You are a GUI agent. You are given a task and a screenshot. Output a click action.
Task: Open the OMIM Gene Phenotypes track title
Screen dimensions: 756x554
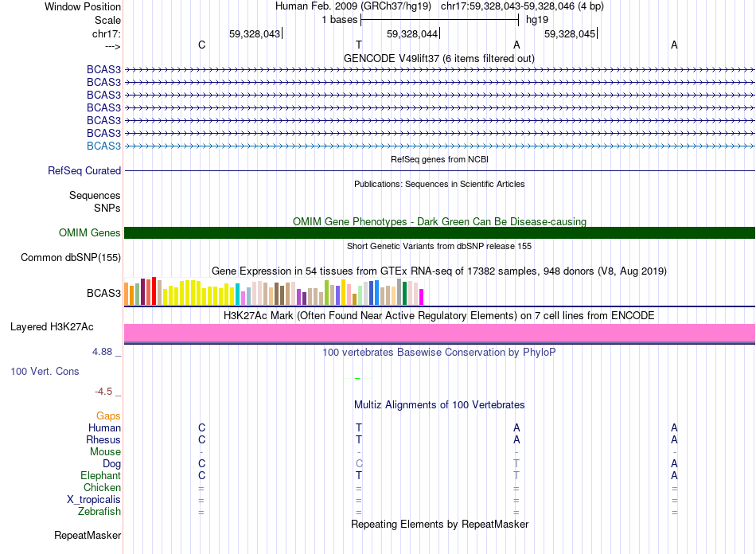(x=439, y=221)
